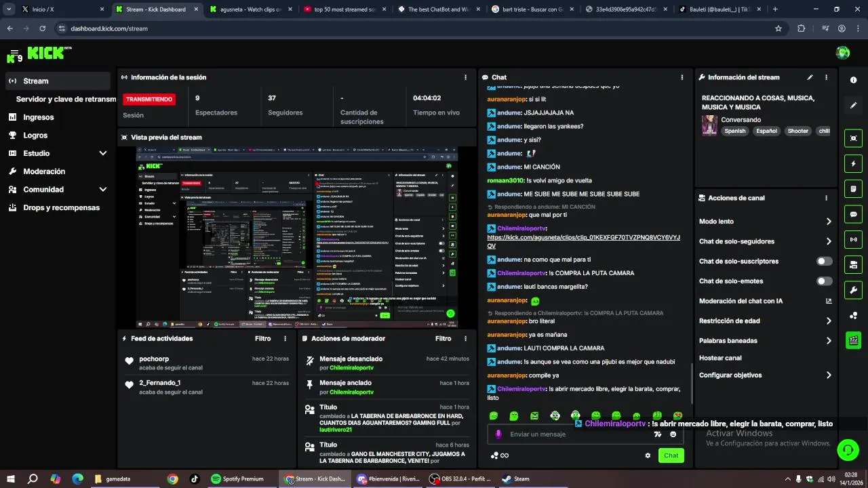
Task: Click Hostear canal option
Action: 720,358
